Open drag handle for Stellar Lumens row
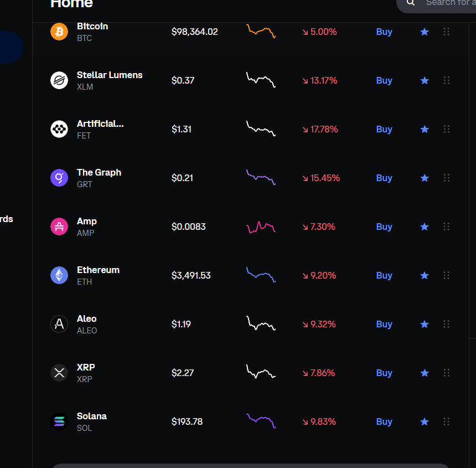Image resolution: width=476 pixels, height=468 pixels. (446, 80)
